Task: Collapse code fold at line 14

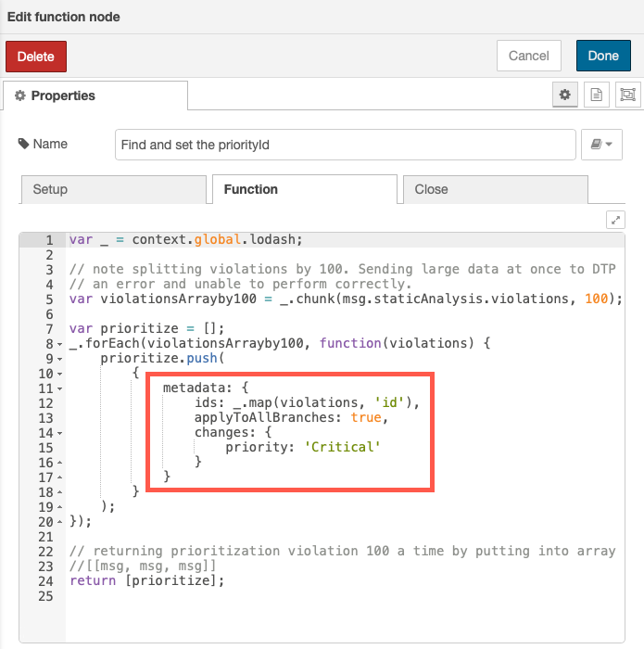Action: [x=59, y=433]
